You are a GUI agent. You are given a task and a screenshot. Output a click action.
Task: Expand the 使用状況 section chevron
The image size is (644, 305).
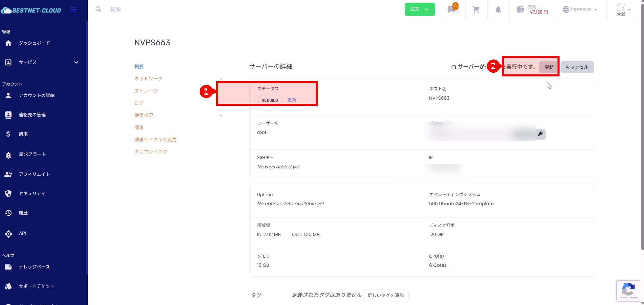point(221,115)
